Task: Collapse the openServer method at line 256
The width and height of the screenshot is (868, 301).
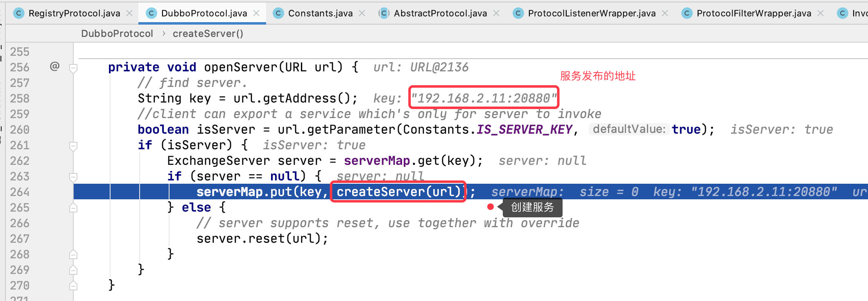Action: click(73, 68)
